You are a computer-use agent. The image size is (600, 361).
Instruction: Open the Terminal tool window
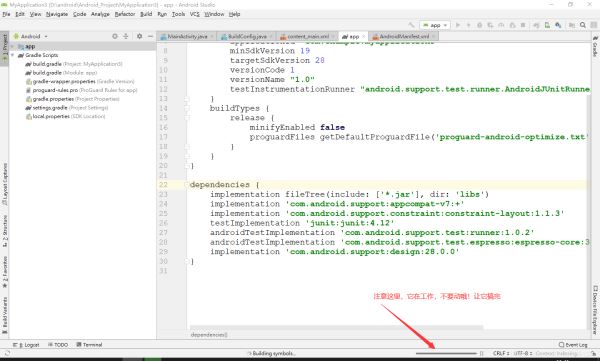(89, 345)
